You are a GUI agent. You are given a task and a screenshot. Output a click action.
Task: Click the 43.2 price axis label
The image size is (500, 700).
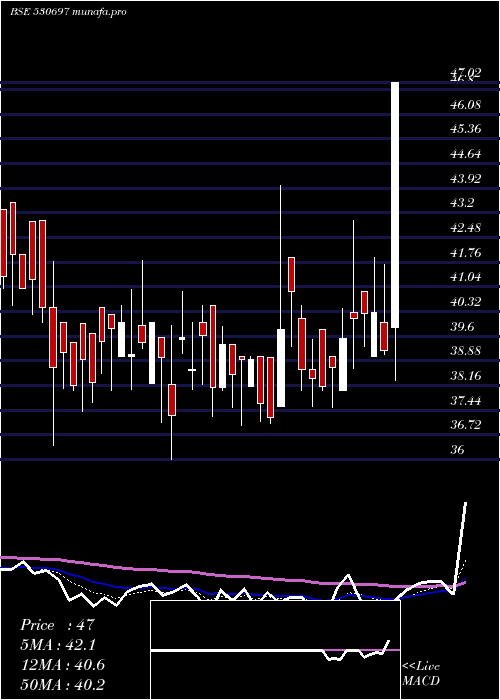pyautogui.click(x=462, y=203)
